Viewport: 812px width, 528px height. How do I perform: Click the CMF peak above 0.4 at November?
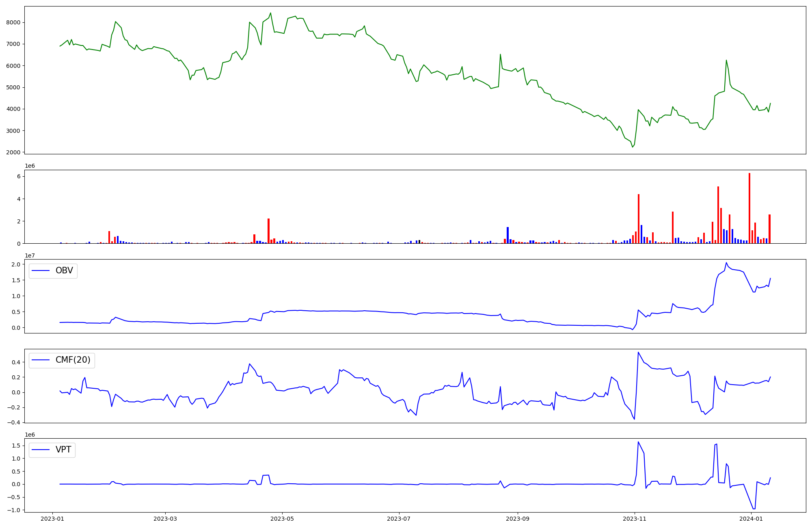[x=638, y=352]
